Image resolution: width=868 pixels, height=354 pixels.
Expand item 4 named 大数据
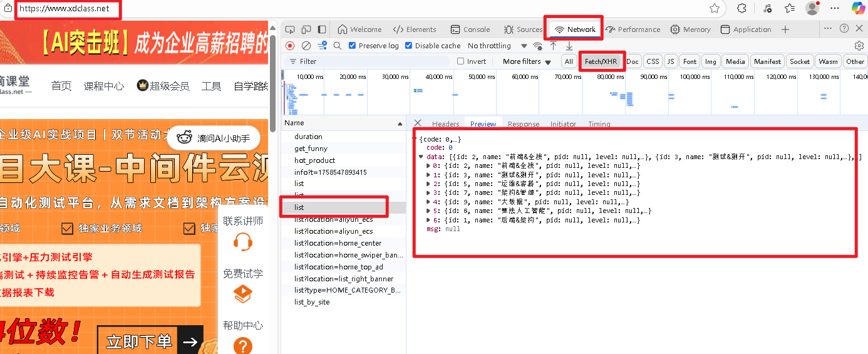[428, 202]
